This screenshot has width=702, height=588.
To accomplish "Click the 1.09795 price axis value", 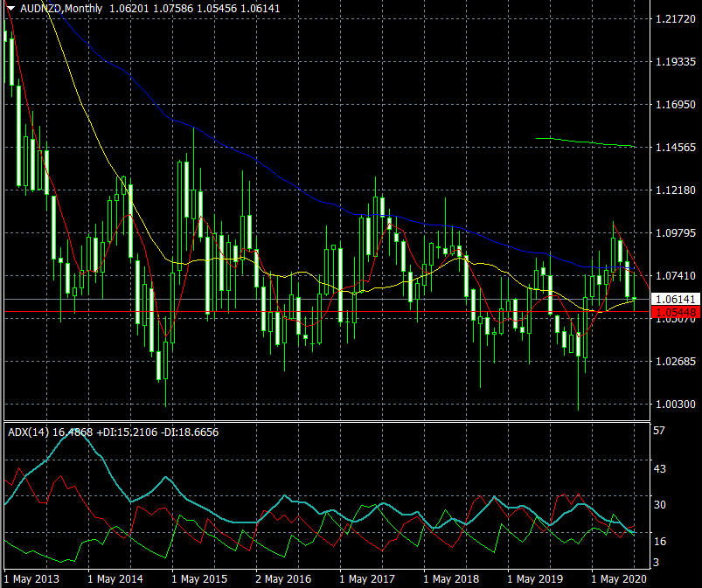I will (x=676, y=232).
